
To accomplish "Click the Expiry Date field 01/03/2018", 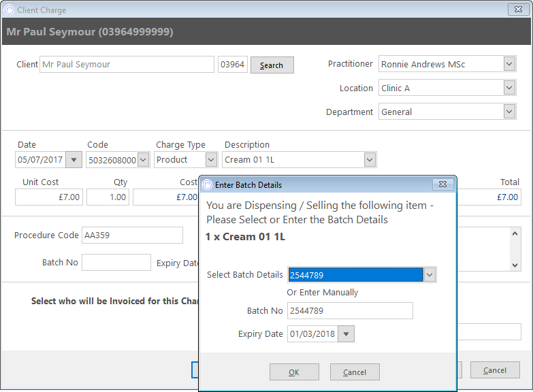I will pos(312,334).
